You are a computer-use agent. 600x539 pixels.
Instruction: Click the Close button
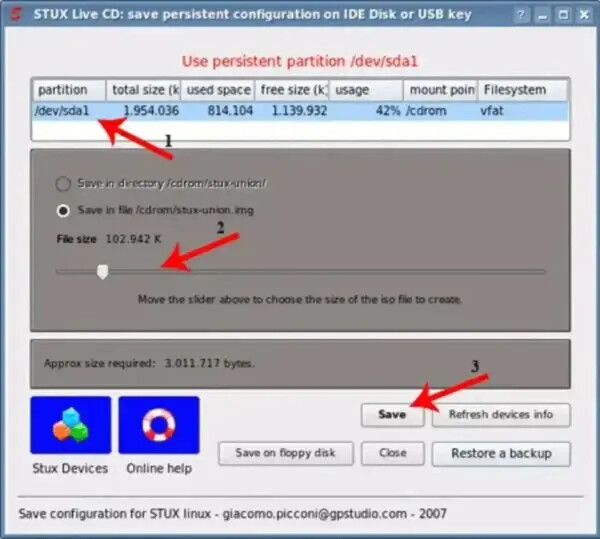point(393,453)
